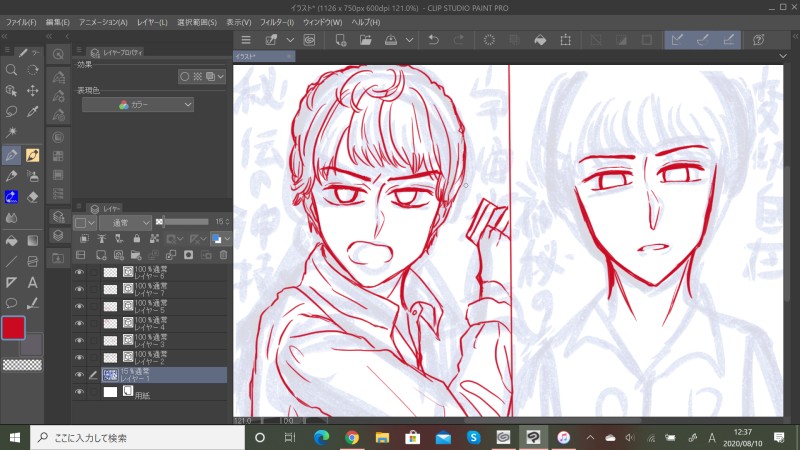This screenshot has width=800, height=450.
Task: Open Clip Studio launcher icon in command bar
Action: pos(309,40)
